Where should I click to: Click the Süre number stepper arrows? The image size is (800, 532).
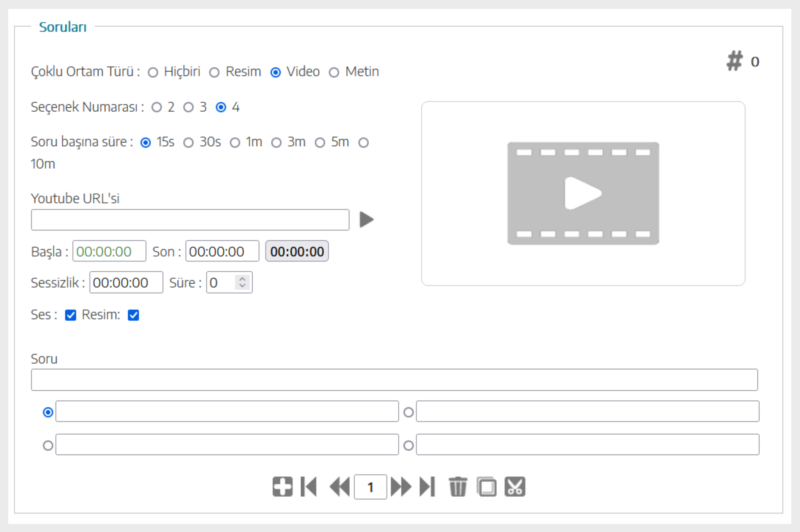242,282
